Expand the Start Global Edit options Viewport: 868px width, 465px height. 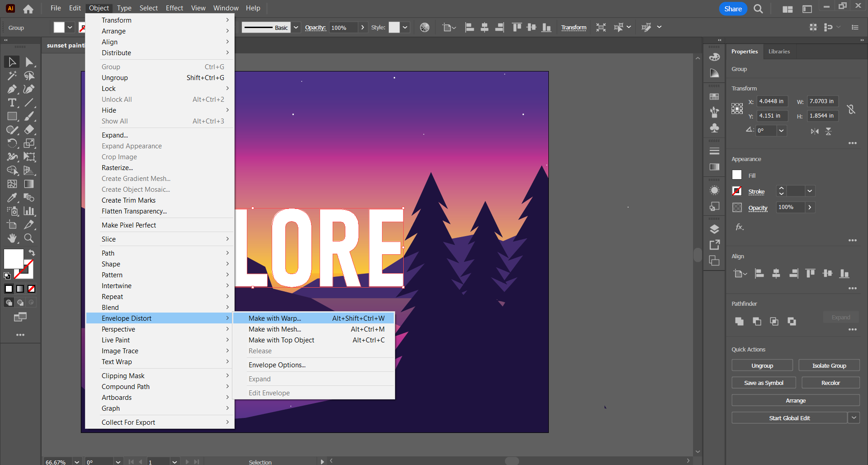click(x=854, y=418)
